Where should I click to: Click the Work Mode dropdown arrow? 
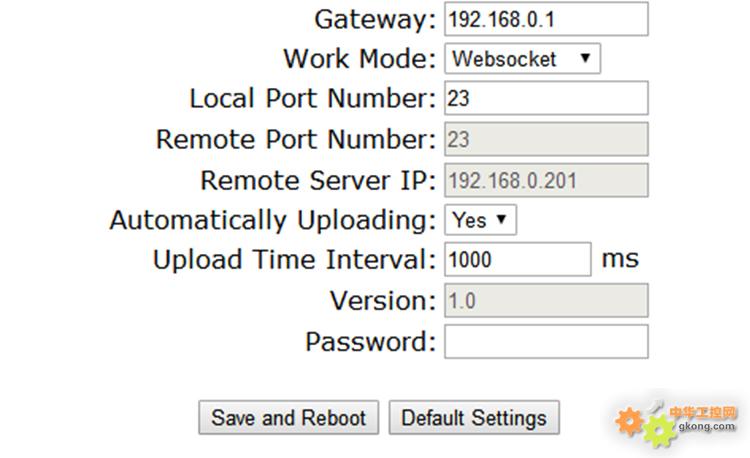click(585, 58)
